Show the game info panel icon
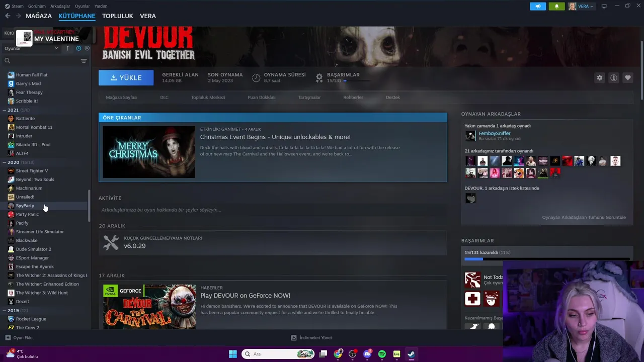Image resolution: width=644 pixels, height=362 pixels. coord(613,78)
